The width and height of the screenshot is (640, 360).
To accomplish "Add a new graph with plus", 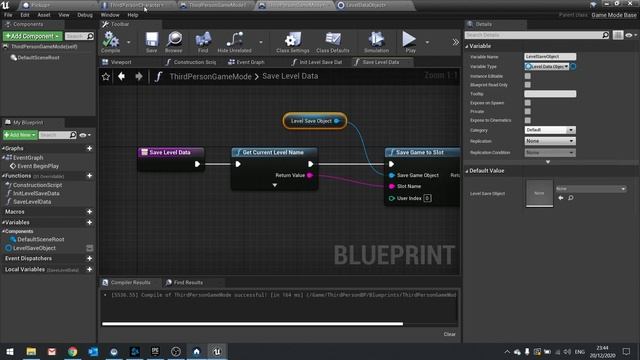I will [89, 149].
